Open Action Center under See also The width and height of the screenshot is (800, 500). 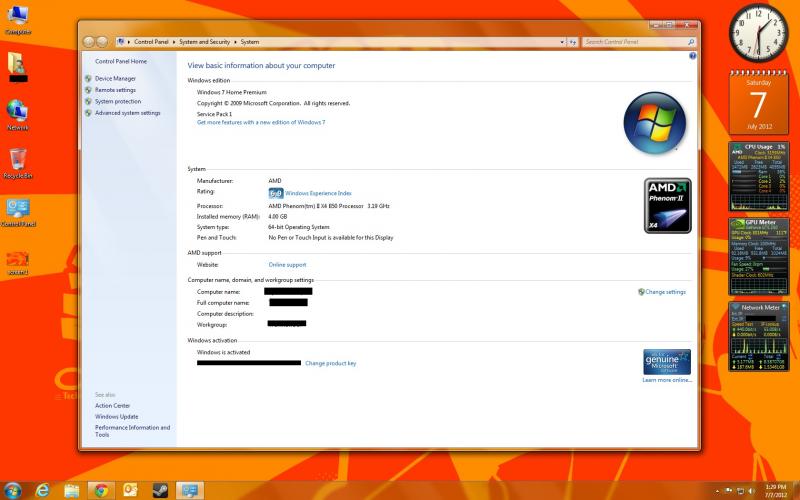[112, 406]
